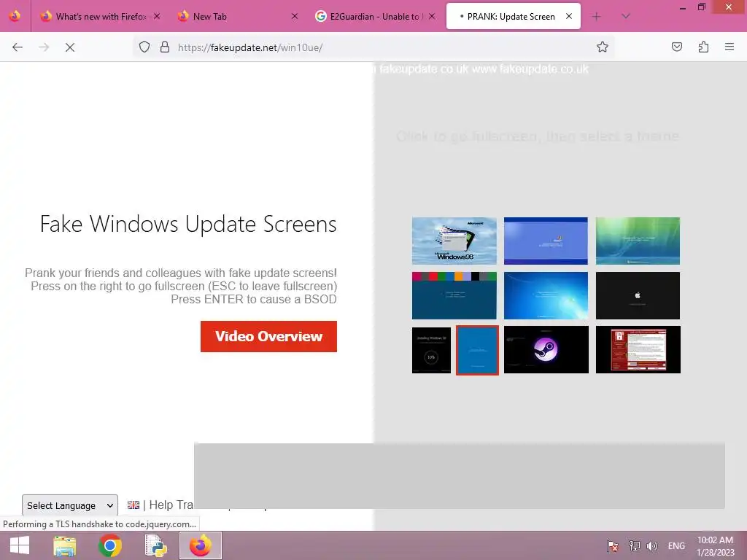The height and width of the screenshot is (560, 747).
Task: Click the Fake Windows Update Screens heading
Action: point(188,225)
